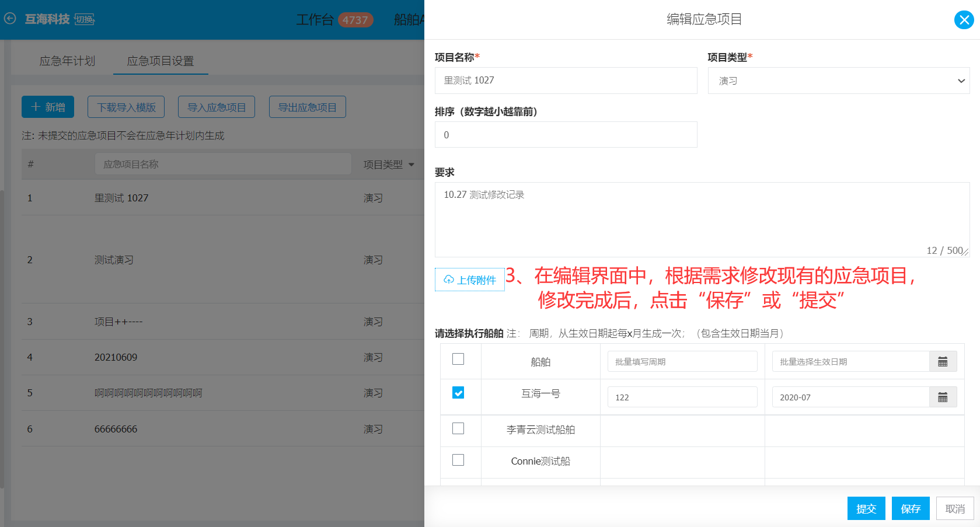Edit the 2020-07 effective date field

pyautogui.click(x=851, y=397)
